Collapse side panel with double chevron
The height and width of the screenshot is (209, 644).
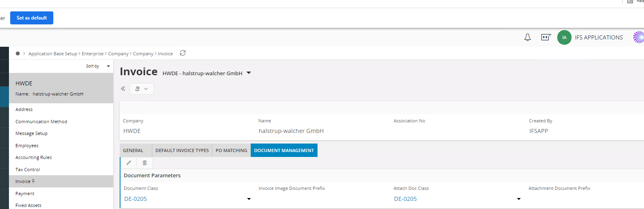[x=123, y=89]
